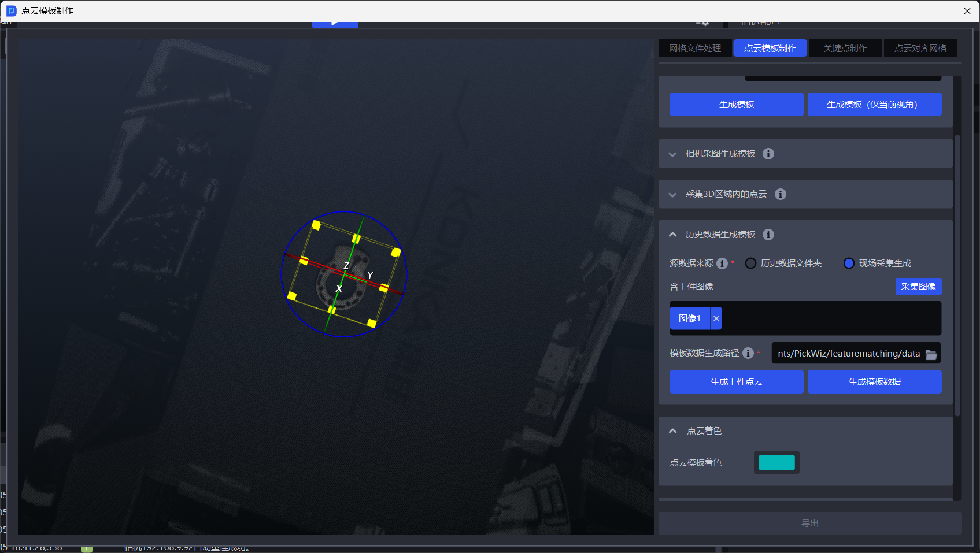Expand the 相机采图生成模板 section
Image resolution: width=980 pixels, height=553 pixels.
(x=672, y=154)
